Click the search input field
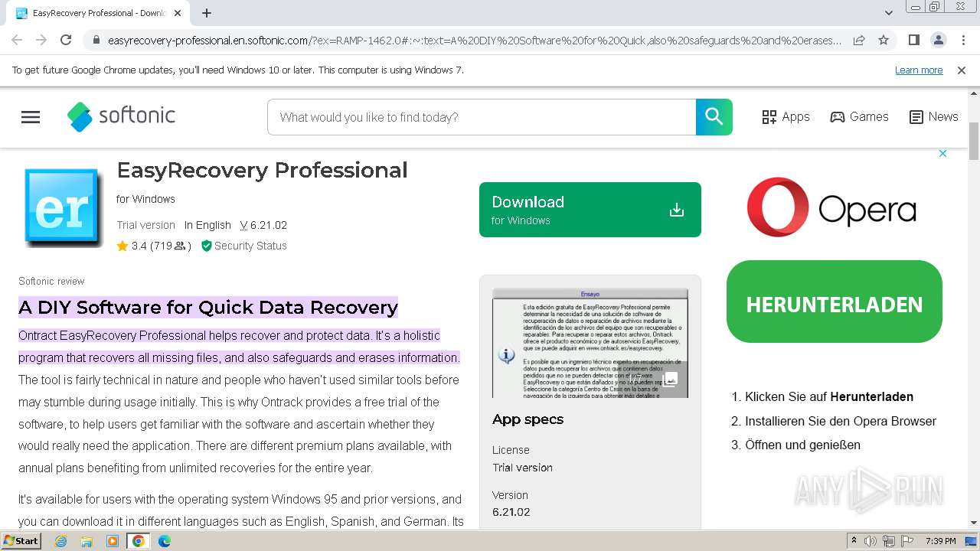This screenshot has width=980, height=551. tap(482, 117)
